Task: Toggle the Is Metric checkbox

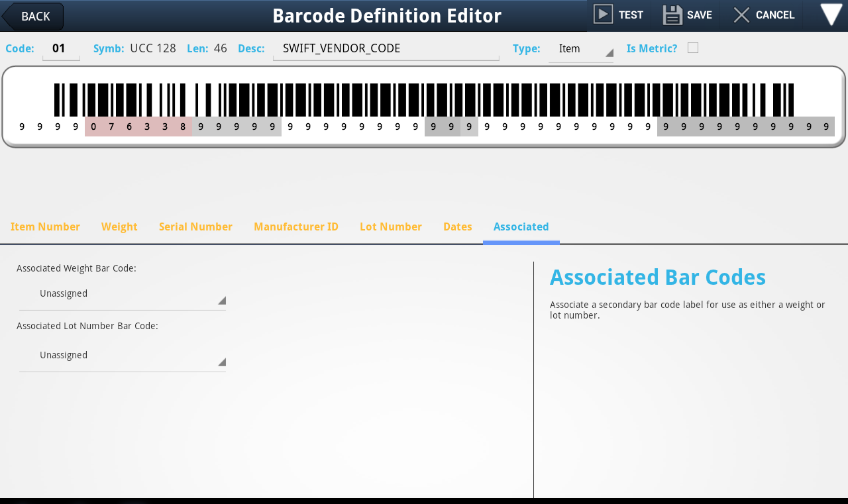Action: (693, 48)
